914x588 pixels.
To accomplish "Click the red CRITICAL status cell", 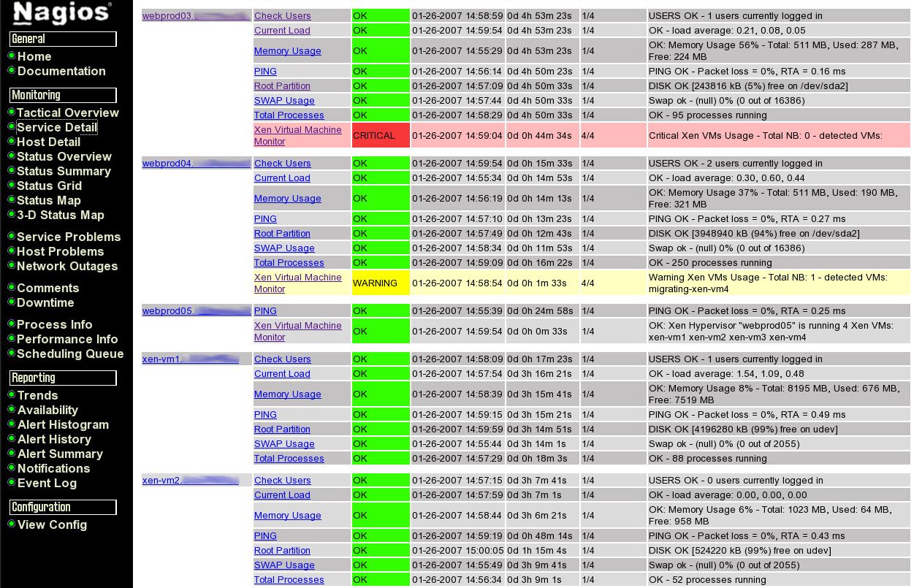I will (x=380, y=136).
